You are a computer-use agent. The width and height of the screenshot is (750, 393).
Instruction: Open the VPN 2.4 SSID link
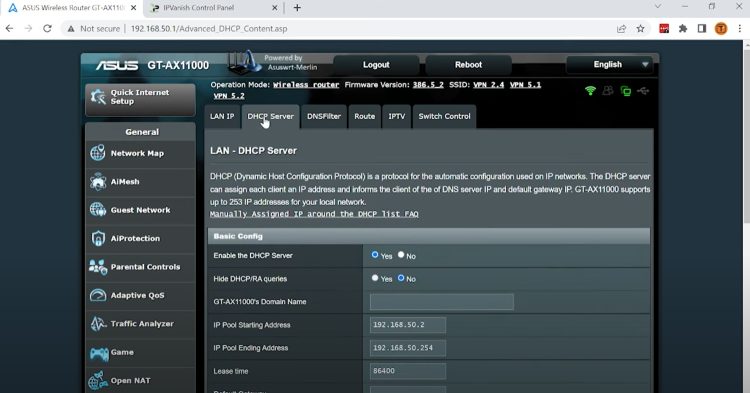(x=488, y=85)
